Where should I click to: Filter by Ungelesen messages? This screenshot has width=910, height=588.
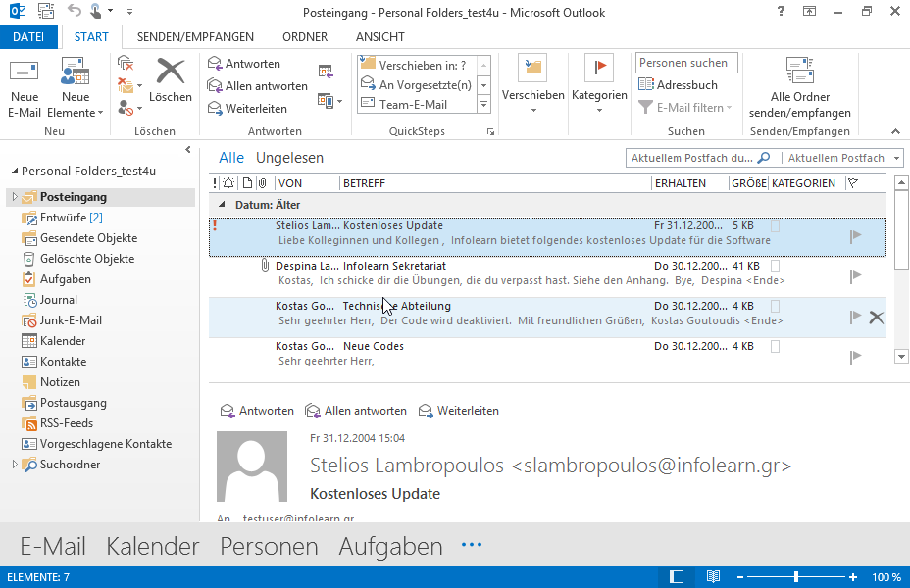289,158
